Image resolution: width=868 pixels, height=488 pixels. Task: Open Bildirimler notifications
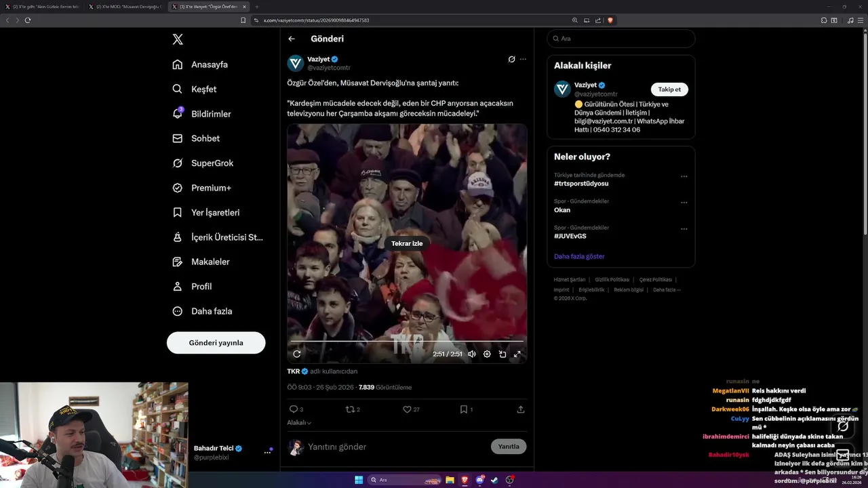pyautogui.click(x=201, y=114)
